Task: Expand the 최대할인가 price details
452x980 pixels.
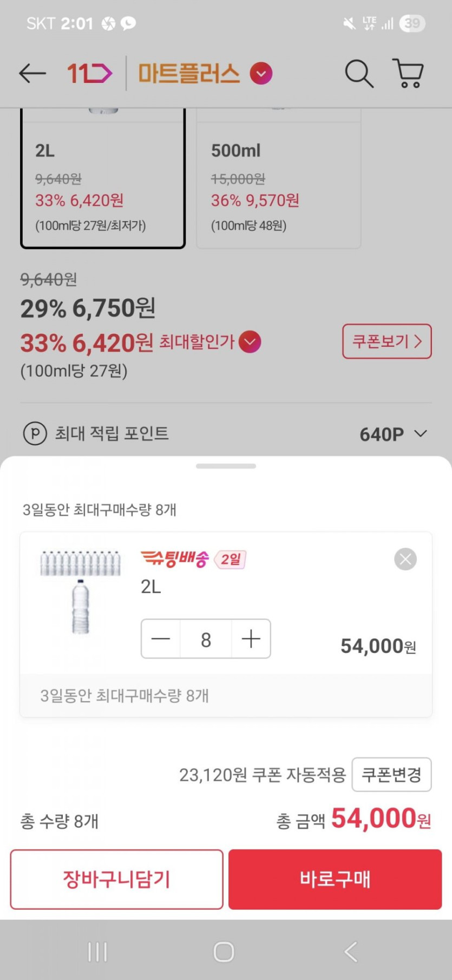Action: (250, 342)
